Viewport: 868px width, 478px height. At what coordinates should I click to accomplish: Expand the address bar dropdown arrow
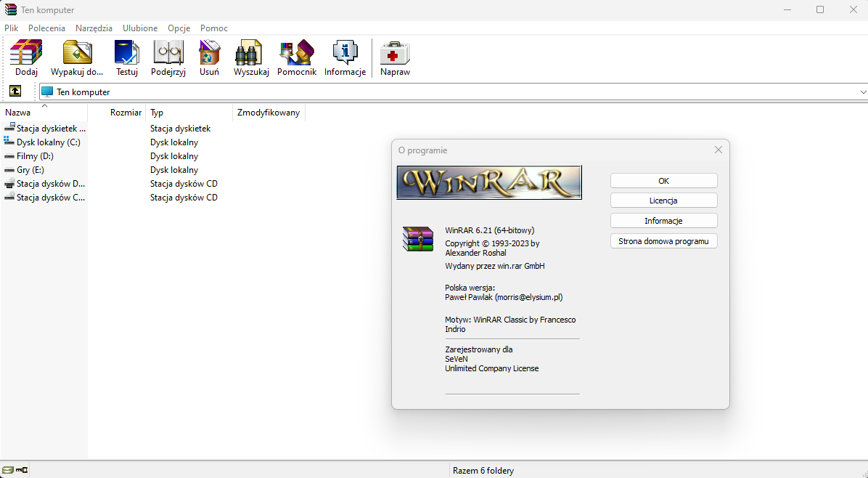(863, 92)
